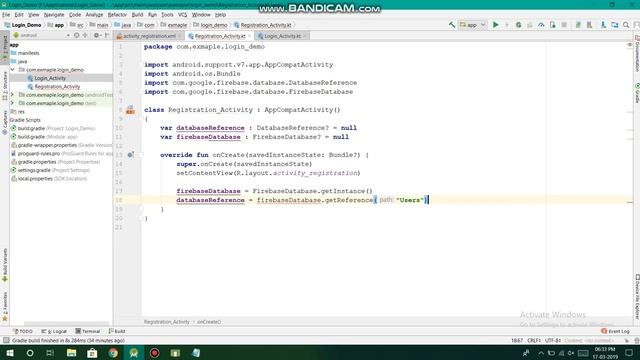Image resolution: width=640 pixels, height=360 pixels.
Task: Select Registration_Activity in the project tree
Action: [x=57, y=87]
